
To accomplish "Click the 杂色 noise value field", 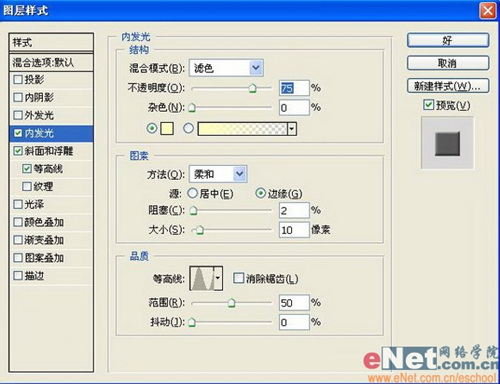I will (294, 108).
